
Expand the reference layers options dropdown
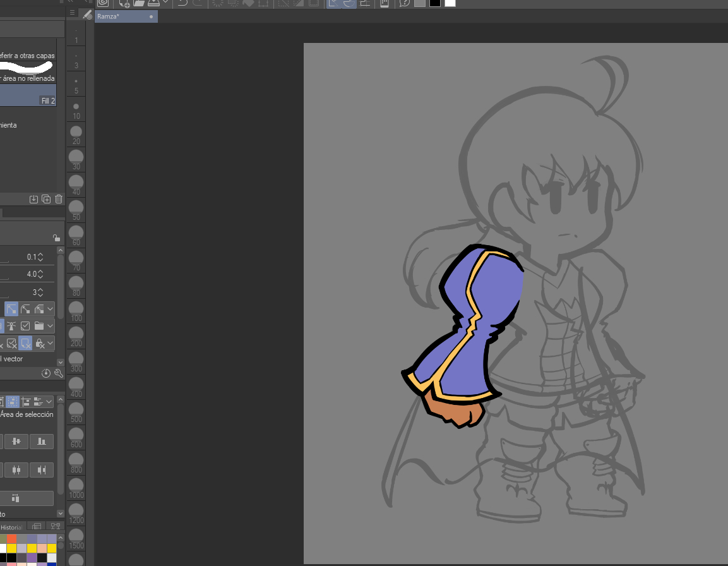(x=50, y=326)
